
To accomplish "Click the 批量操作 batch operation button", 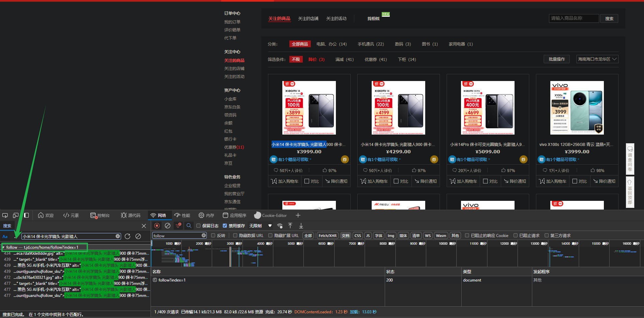I will 557,59.
